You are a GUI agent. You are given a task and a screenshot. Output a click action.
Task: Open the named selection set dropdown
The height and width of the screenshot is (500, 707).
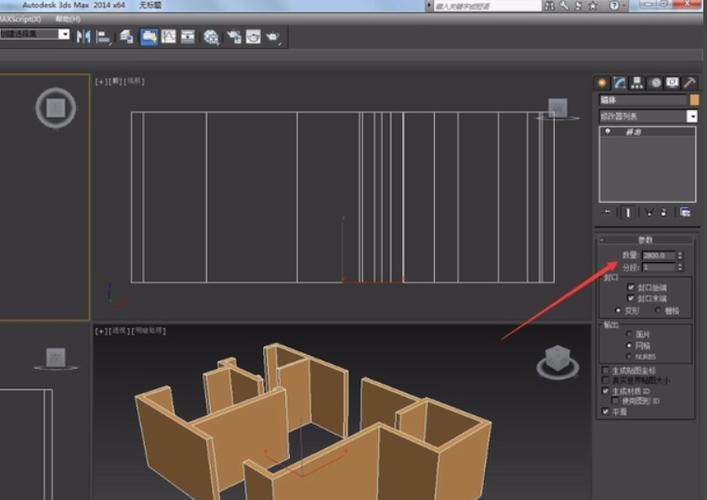(64, 34)
